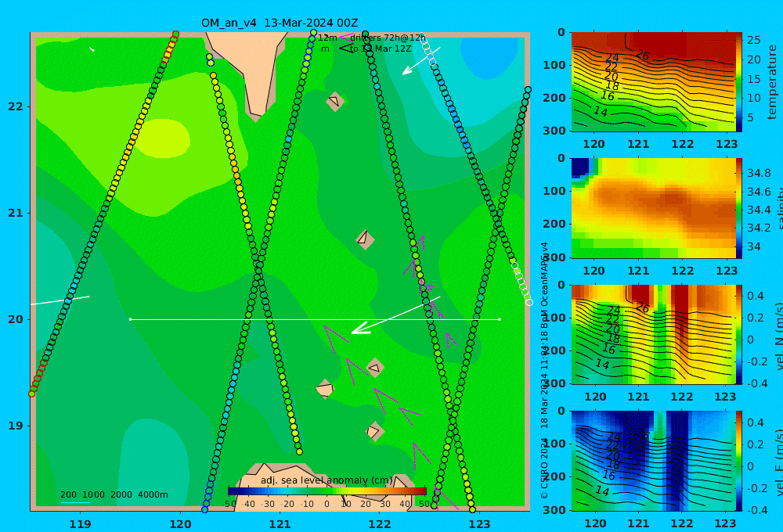Image resolution: width=783 pixels, height=532 pixels.
Task: Click main map's longitude tick label 121
Action: [x=280, y=524]
